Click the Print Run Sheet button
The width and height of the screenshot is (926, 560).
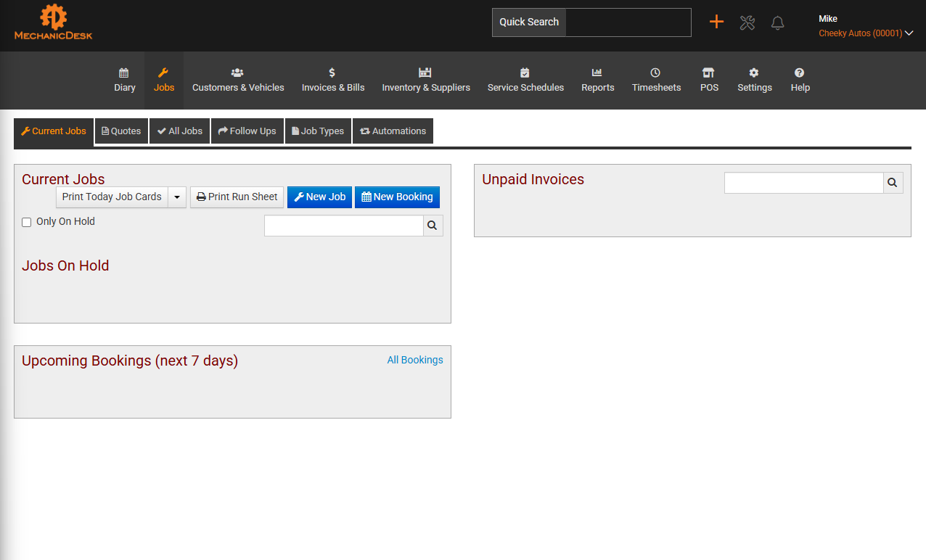pyautogui.click(x=237, y=197)
